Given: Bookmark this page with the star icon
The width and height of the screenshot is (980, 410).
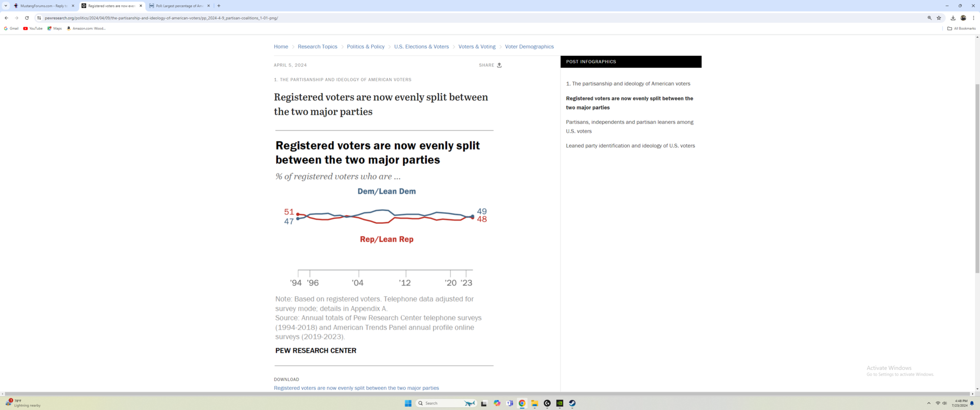Looking at the screenshot, I should (939, 18).
